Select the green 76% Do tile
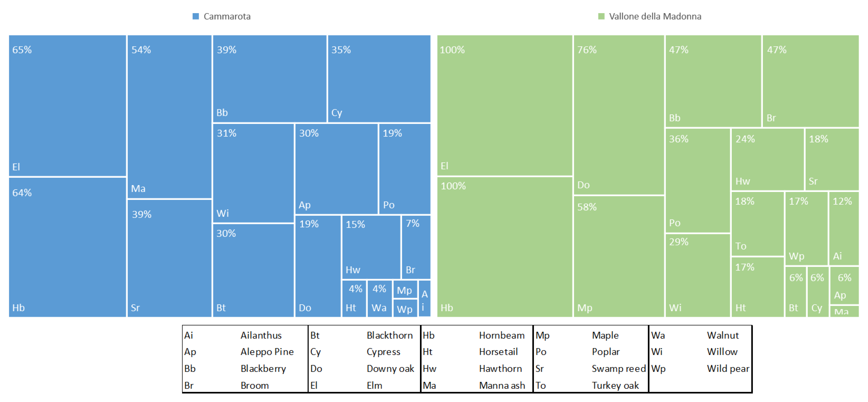Image resolution: width=868 pixels, height=402 pixels. click(x=619, y=115)
